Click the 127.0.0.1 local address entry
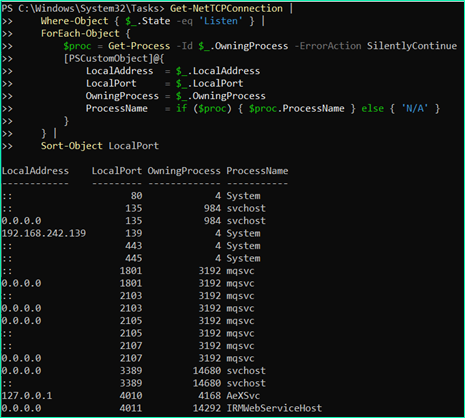 pos(27,396)
